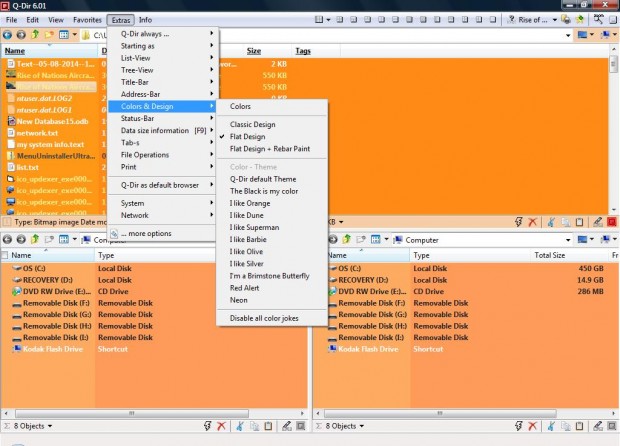Uncheck the Flat Design option
Image resolution: width=620 pixels, height=446 pixels.
pos(248,136)
